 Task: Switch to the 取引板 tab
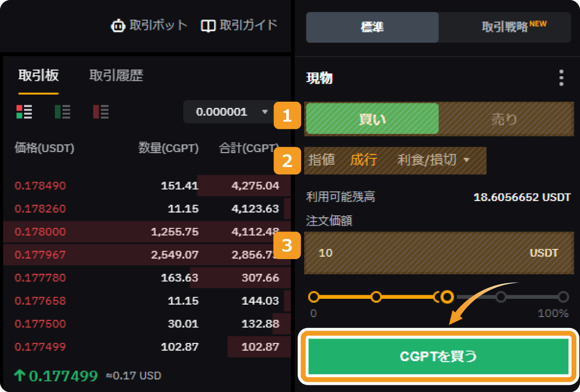point(38,75)
